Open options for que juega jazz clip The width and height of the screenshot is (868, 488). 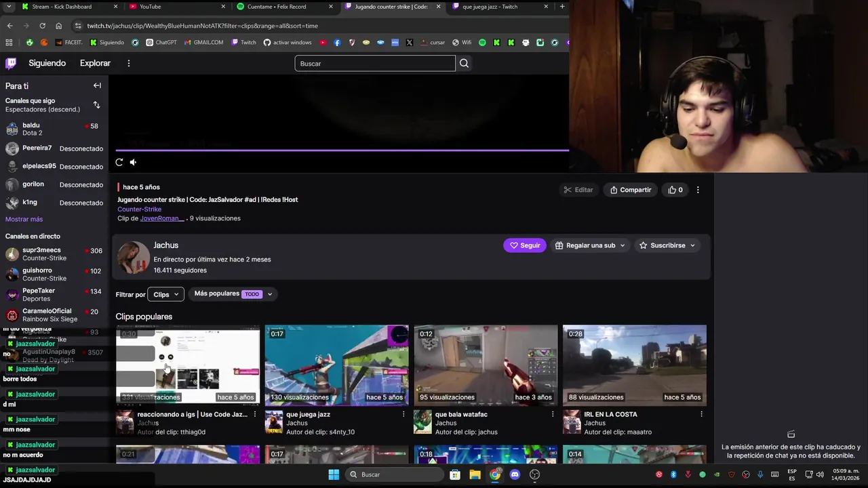pos(403,414)
